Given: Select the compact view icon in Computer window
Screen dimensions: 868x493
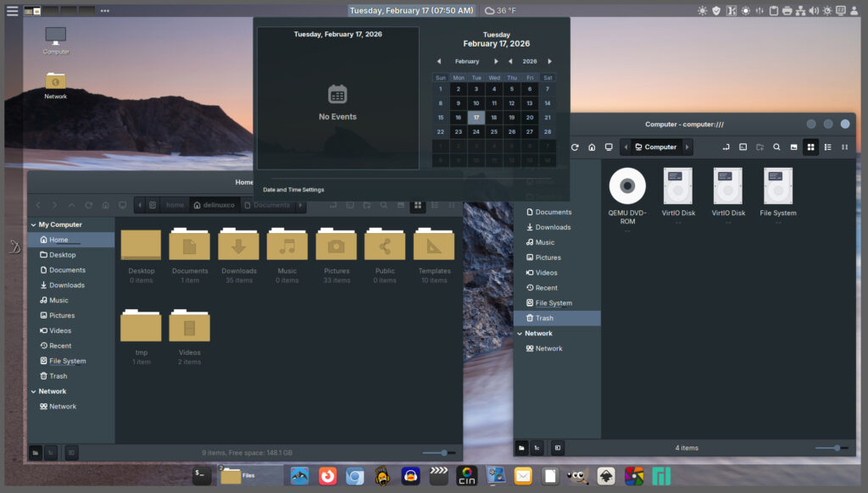Looking at the screenshot, I should click(844, 147).
